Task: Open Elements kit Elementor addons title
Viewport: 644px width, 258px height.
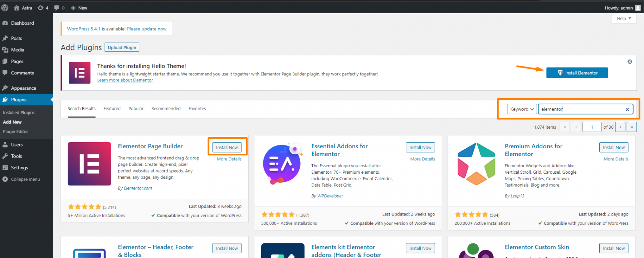Action: (346, 251)
